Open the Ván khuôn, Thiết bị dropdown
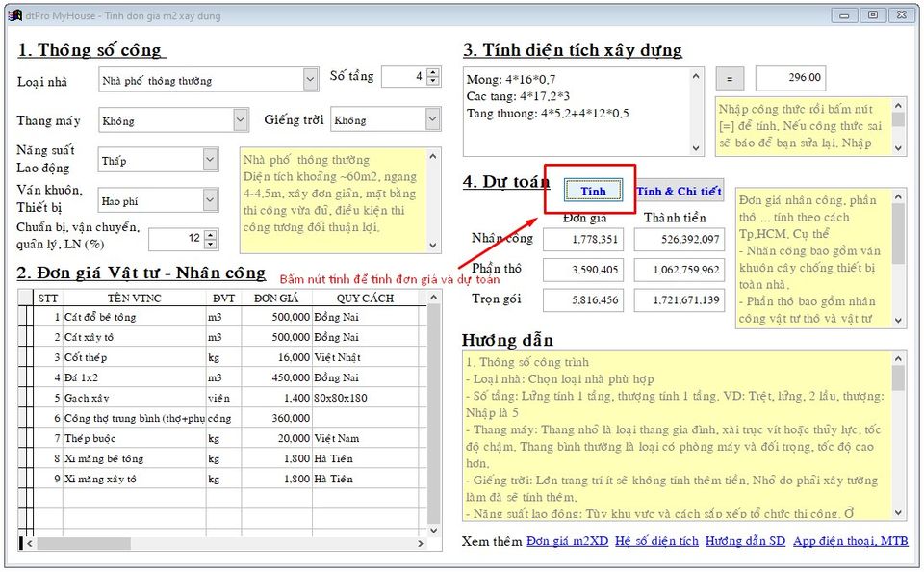 [x=210, y=200]
